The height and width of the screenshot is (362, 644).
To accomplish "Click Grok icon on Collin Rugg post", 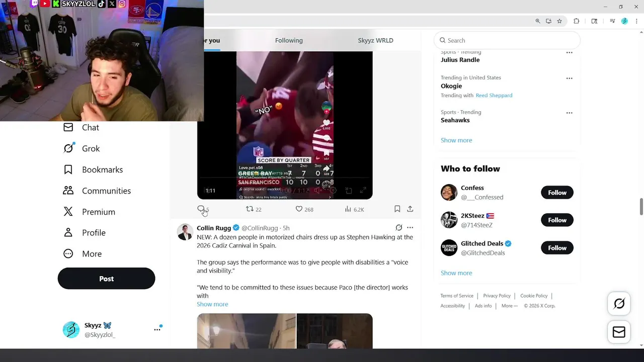I will (x=398, y=228).
